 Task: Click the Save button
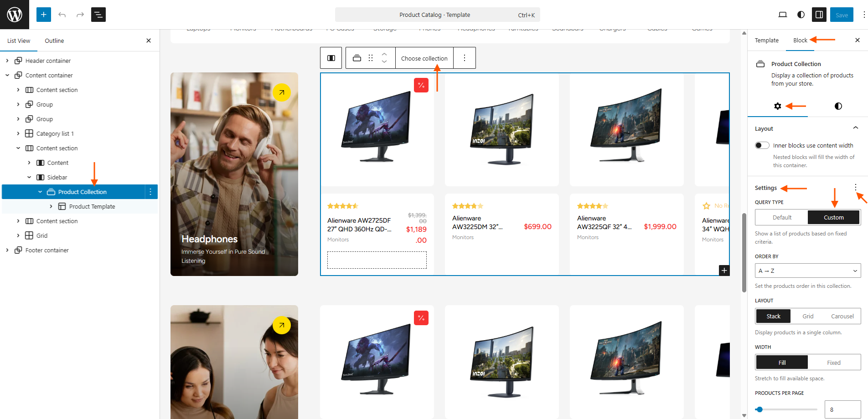coord(842,15)
